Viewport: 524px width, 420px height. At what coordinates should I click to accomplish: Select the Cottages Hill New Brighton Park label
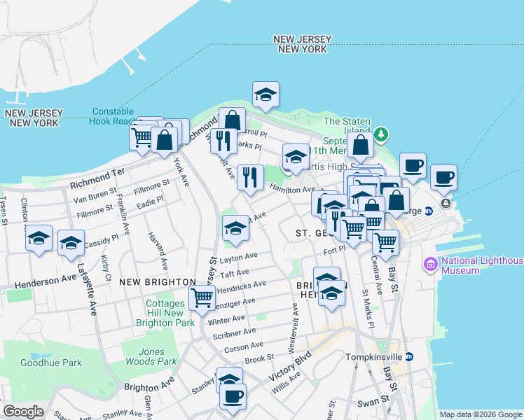click(x=165, y=313)
